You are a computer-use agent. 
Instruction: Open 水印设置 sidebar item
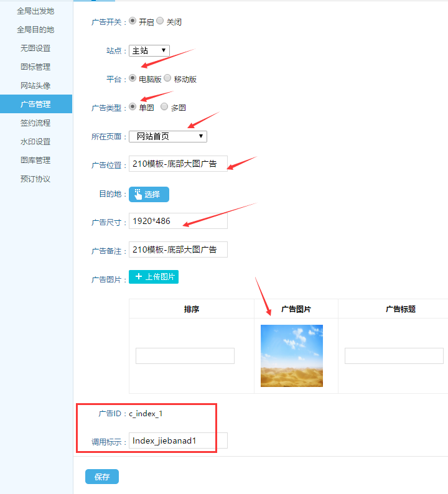click(x=35, y=142)
